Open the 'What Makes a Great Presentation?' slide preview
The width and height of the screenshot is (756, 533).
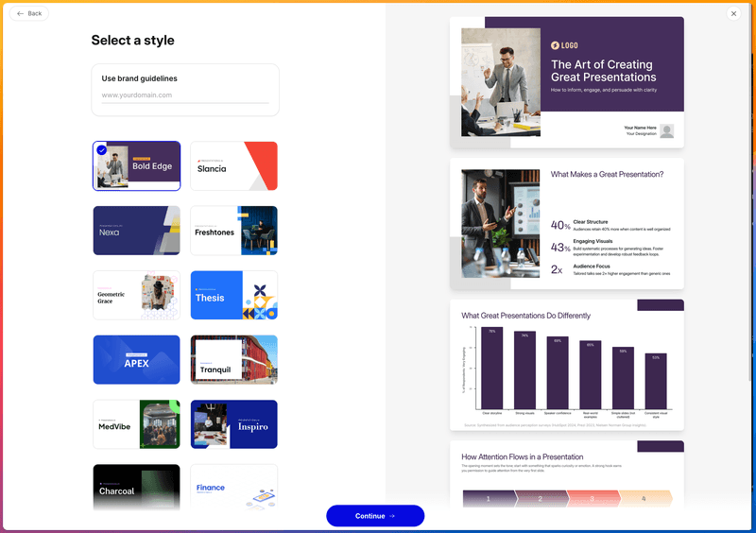[566, 223]
